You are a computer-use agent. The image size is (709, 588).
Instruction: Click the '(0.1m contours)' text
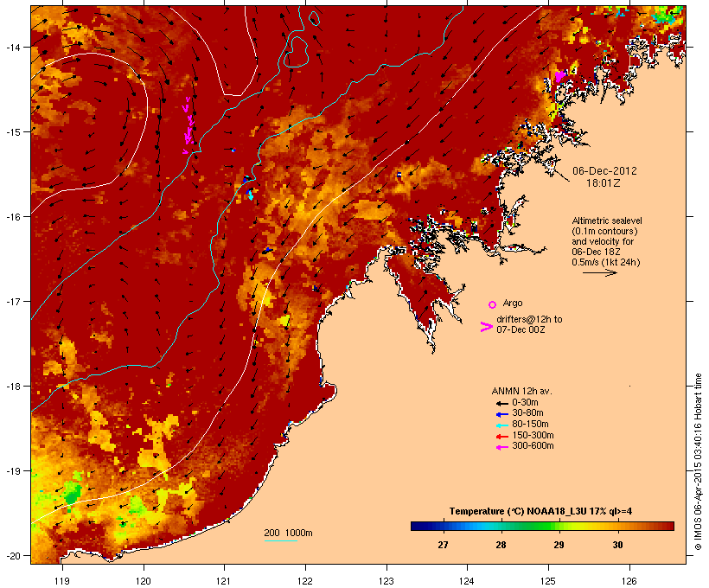(x=604, y=231)
